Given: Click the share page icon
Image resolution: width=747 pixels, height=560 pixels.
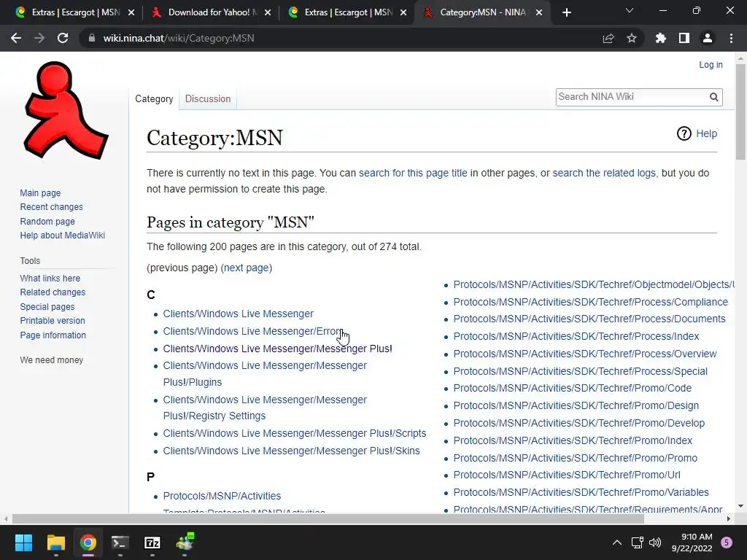Looking at the screenshot, I should pos(608,38).
